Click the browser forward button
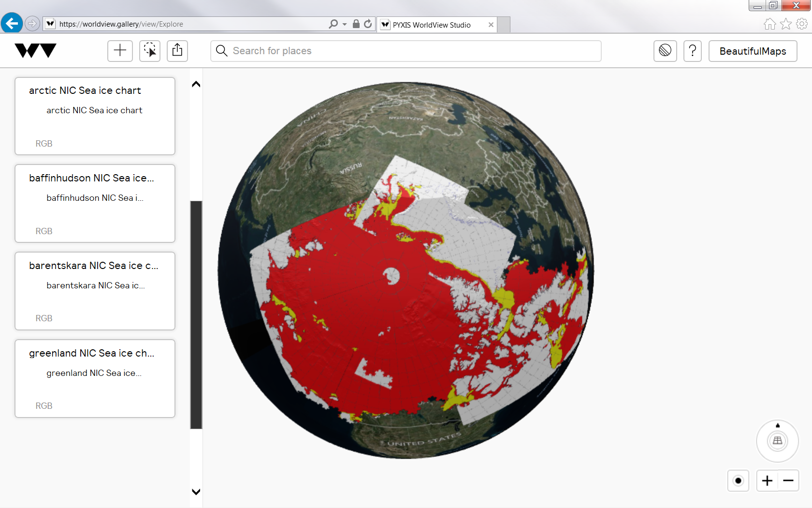Image resolution: width=812 pixels, height=508 pixels. coord(32,23)
